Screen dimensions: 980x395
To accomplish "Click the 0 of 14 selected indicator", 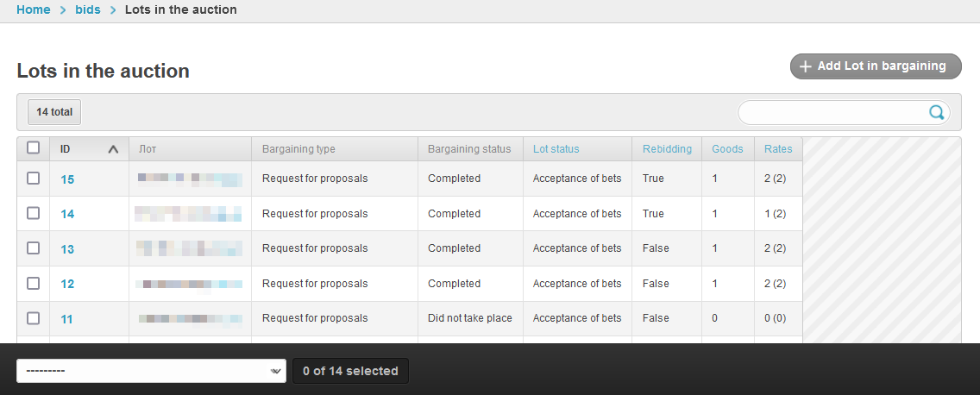I will pos(350,371).
